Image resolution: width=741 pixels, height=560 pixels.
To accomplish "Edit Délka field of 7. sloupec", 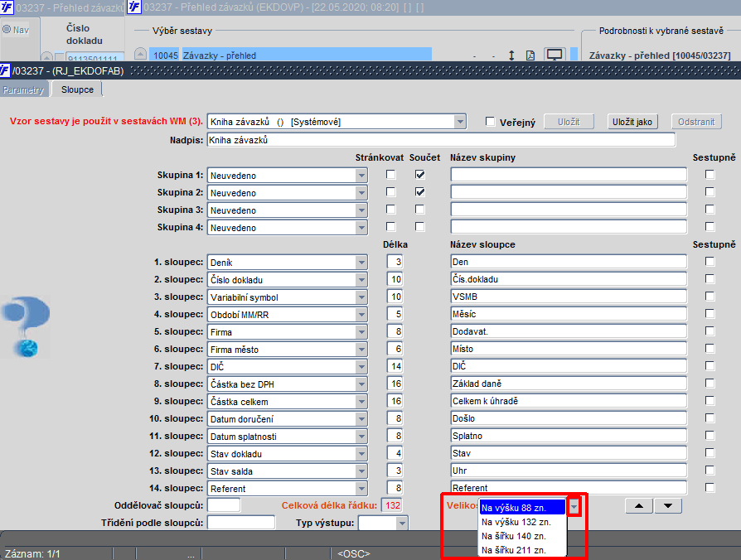I will tap(395, 366).
